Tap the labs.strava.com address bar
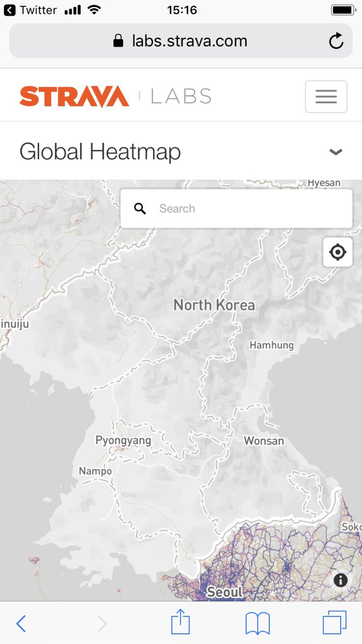The height and width of the screenshot is (644, 362). (x=181, y=41)
